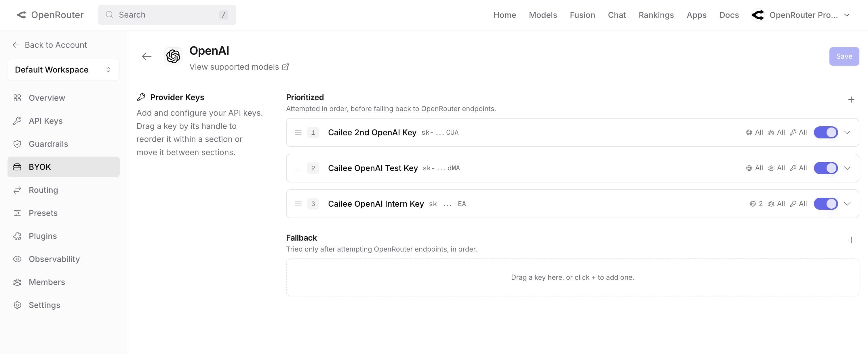Click the globe icon on Cailee OpenAI Intern Key
Screen dimensions: 868x354
tap(753, 204)
